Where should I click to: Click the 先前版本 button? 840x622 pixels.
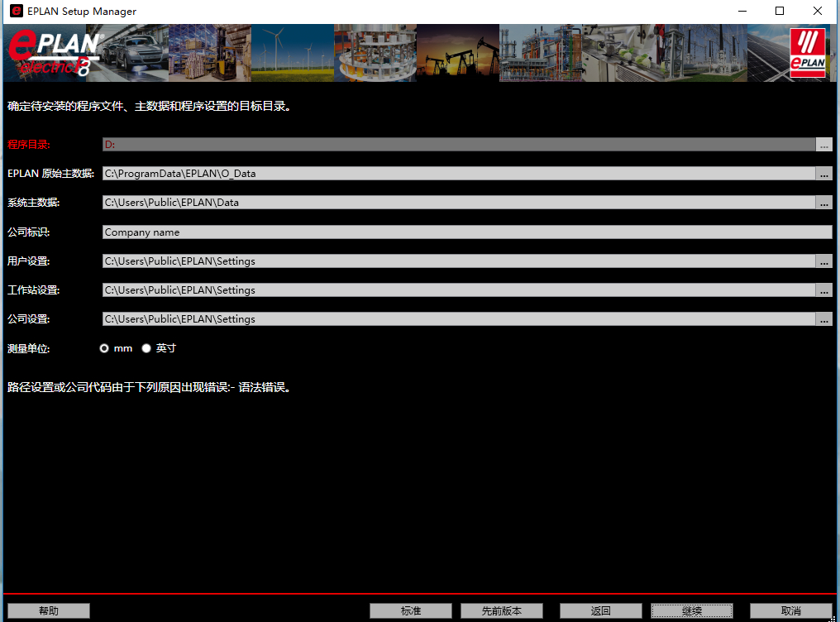pos(502,610)
